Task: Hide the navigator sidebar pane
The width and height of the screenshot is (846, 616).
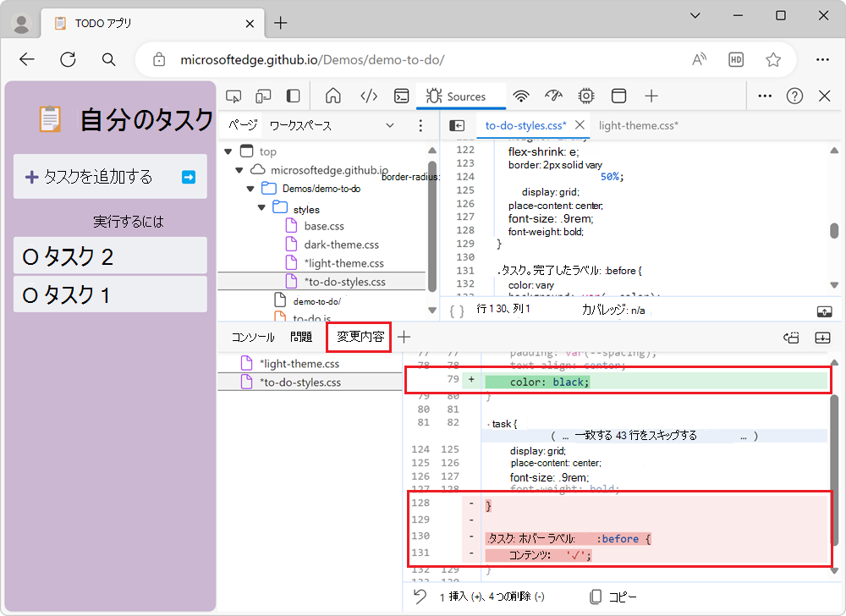Action: [457, 125]
